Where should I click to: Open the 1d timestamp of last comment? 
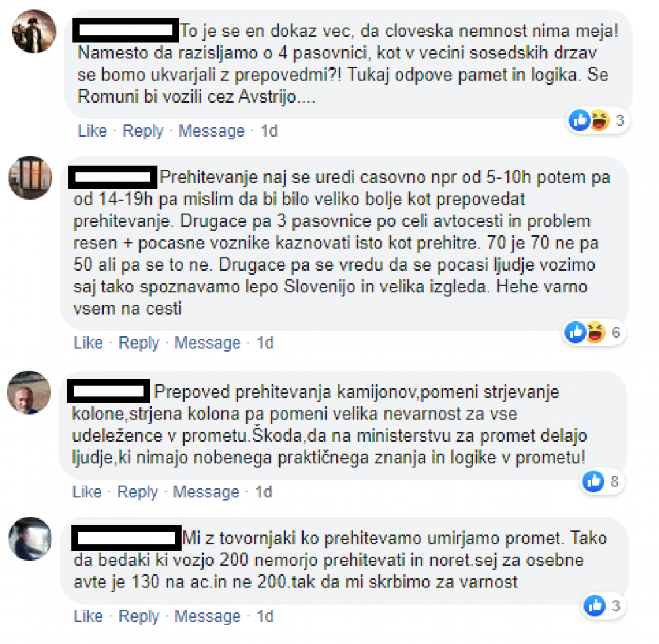pyautogui.click(x=265, y=616)
